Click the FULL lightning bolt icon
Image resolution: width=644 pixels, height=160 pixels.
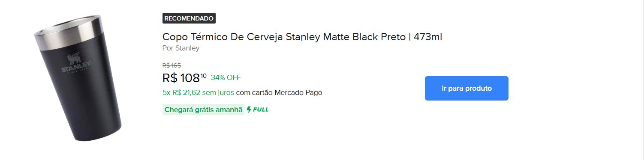click(249, 110)
